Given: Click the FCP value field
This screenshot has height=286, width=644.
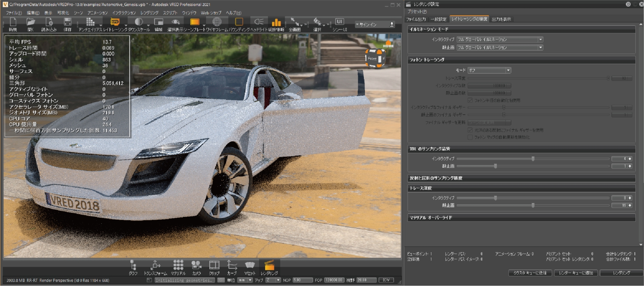Looking at the screenshot, I should point(334,280).
